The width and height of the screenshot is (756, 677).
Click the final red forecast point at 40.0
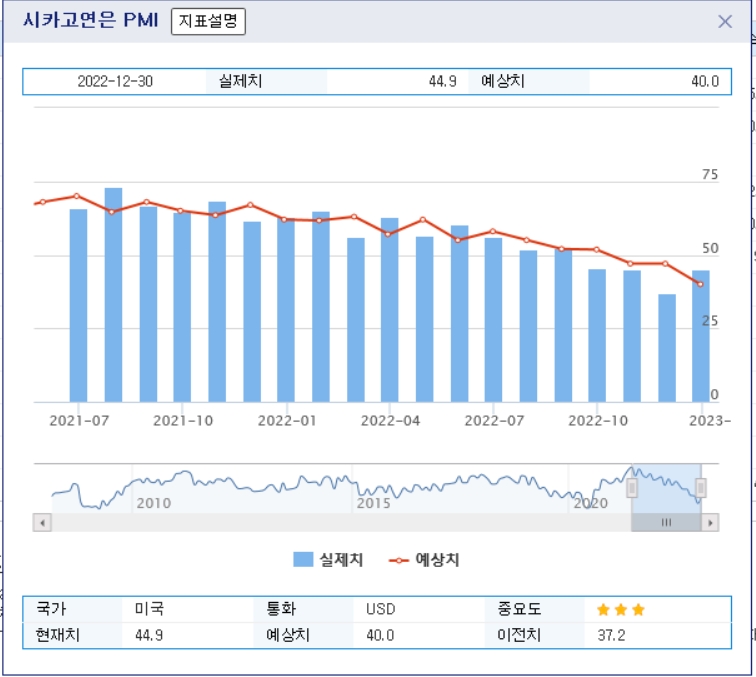coord(701,284)
